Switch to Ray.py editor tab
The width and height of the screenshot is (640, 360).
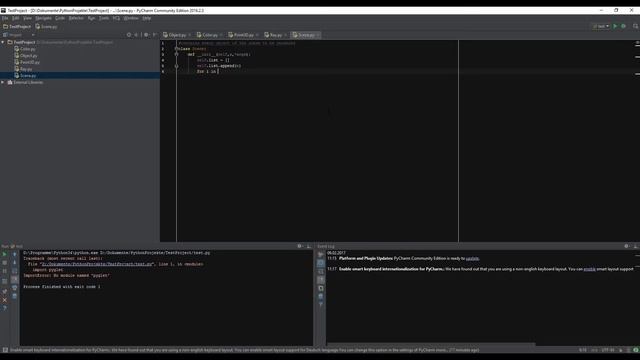point(276,35)
